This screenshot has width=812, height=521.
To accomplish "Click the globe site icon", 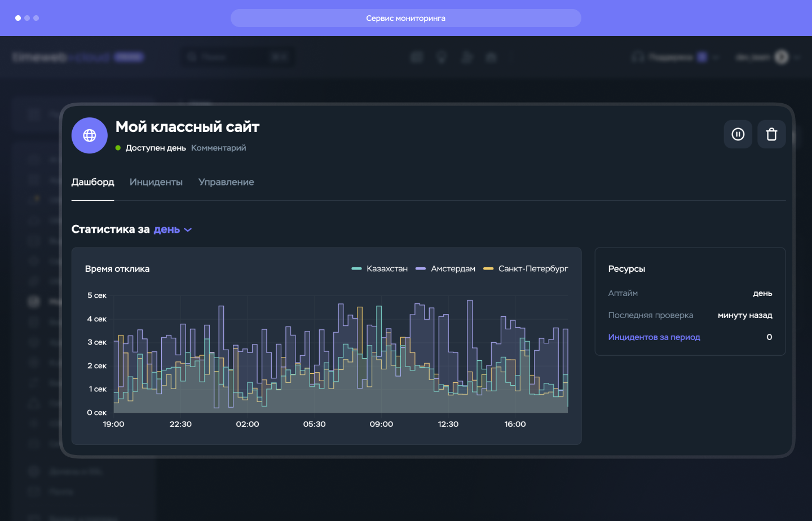I will (x=89, y=135).
